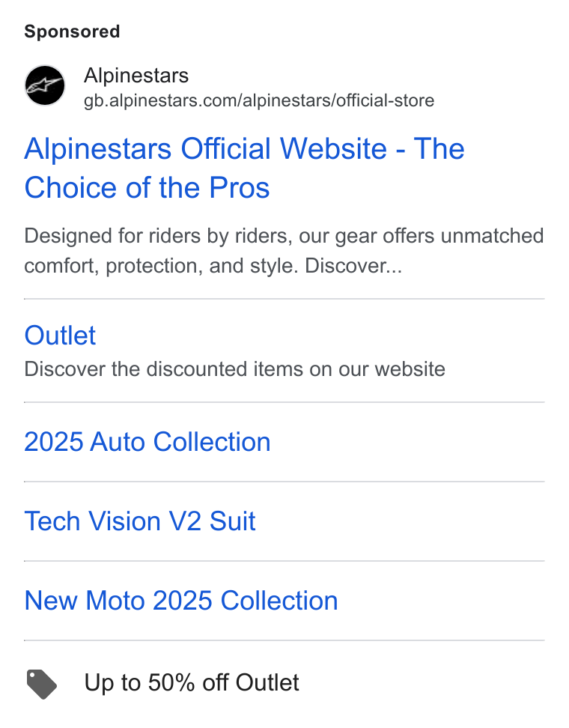Open the Outlet sitelink
The image size is (569, 728).
click(x=60, y=336)
